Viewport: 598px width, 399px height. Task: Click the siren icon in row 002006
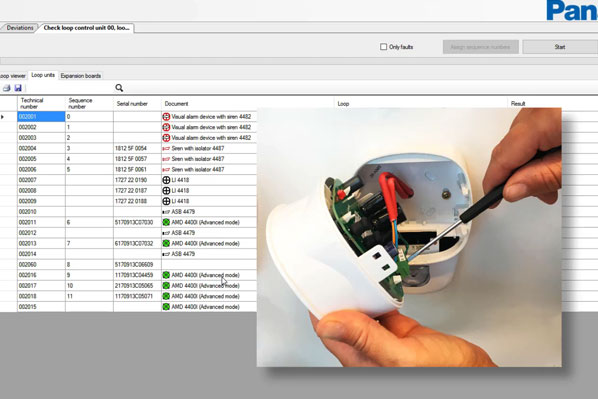(x=166, y=169)
